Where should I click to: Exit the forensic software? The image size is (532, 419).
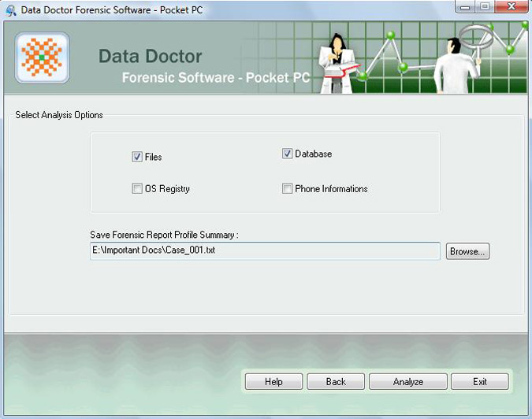pos(480,382)
